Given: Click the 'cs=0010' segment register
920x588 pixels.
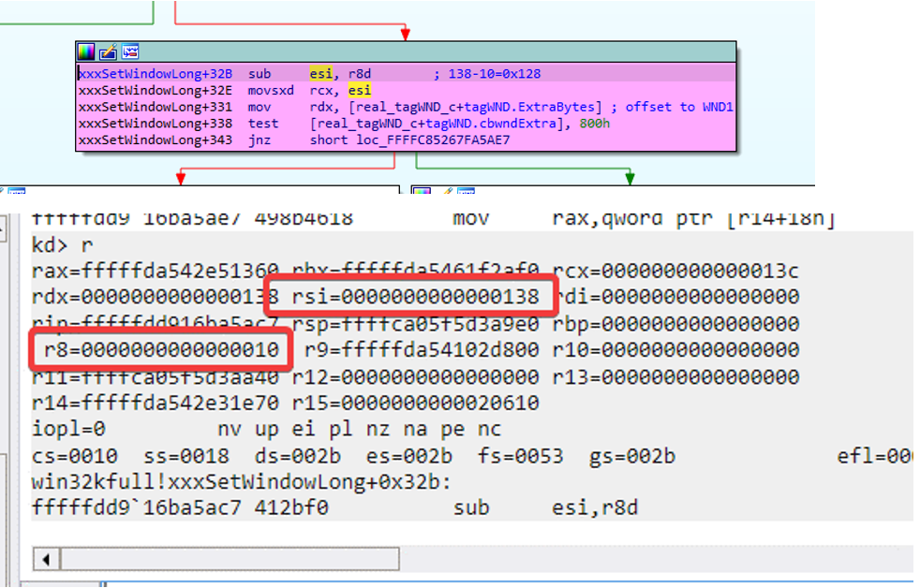Looking at the screenshot, I should coord(75,456).
